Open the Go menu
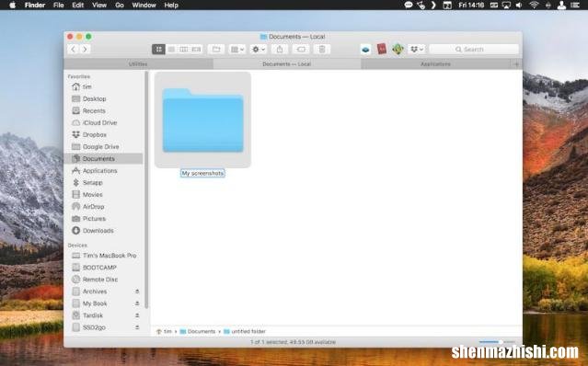This screenshot has width=588, height=366. 120,6
